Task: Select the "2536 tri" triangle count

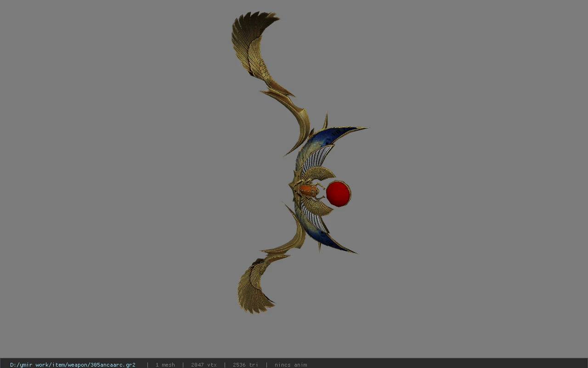Action: [245, 365]
